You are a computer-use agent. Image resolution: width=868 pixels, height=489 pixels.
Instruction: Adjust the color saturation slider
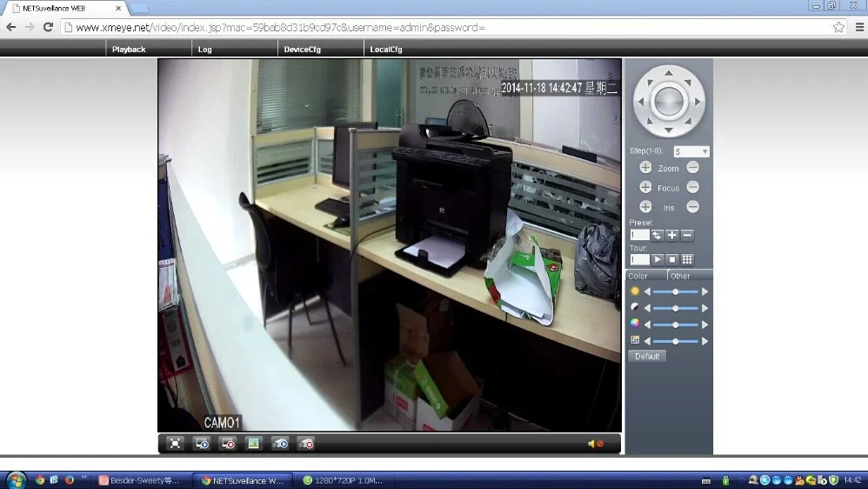pyautogui.click(x=676, y=325)
